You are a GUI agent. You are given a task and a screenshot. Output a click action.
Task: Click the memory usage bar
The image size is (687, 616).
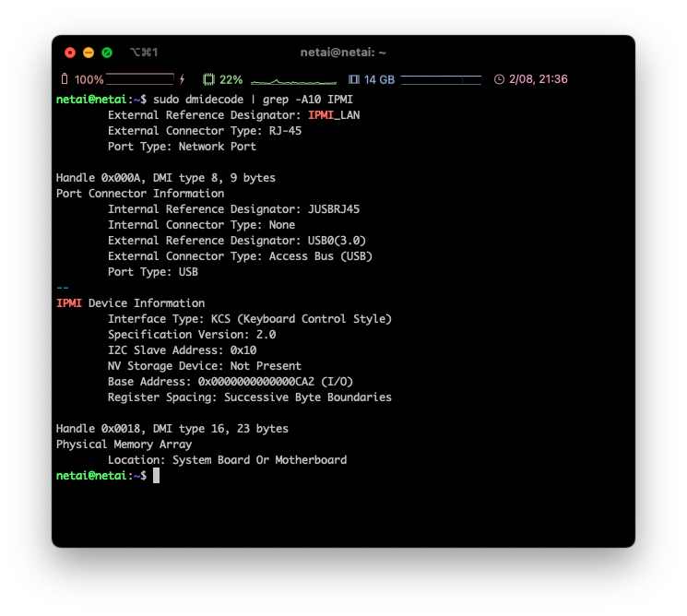point(441,79)
